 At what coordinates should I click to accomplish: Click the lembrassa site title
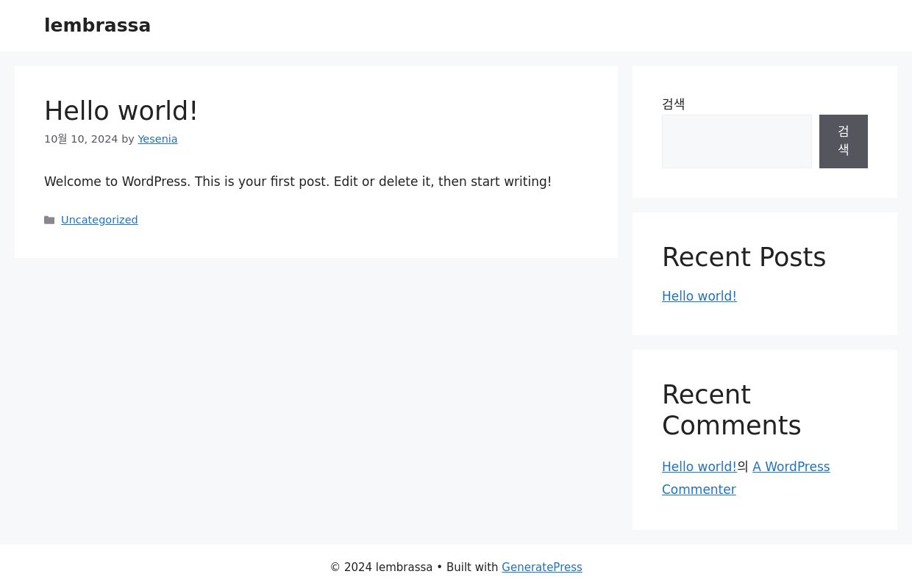pyautogui.click(x=97, y=25)
